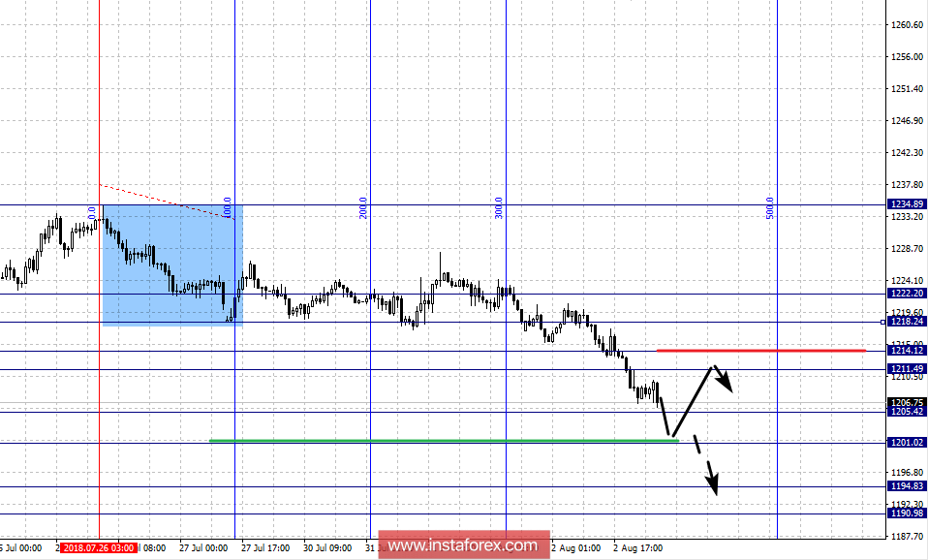Click the 1211.49 price level label

[908, 368]
